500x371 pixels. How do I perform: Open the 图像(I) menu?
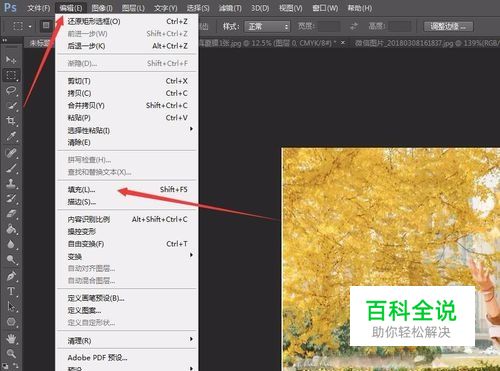102,8
